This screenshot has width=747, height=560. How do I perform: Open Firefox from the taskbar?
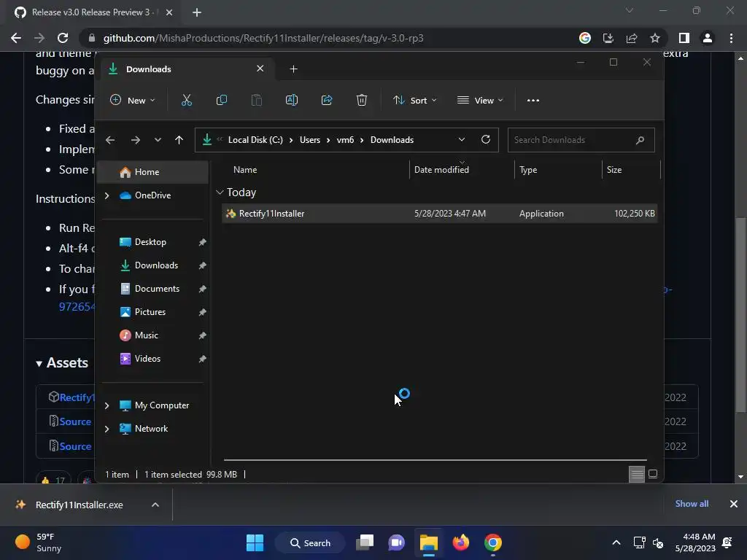461,542
